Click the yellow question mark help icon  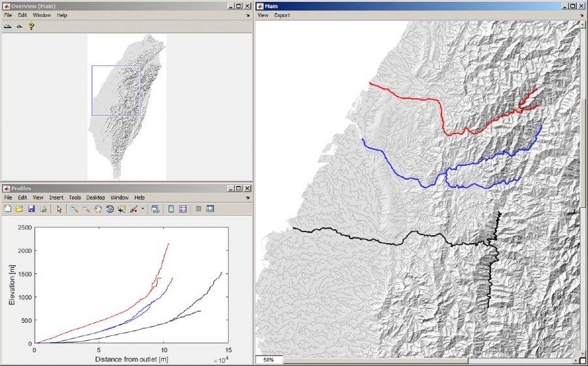click(31, 26)
